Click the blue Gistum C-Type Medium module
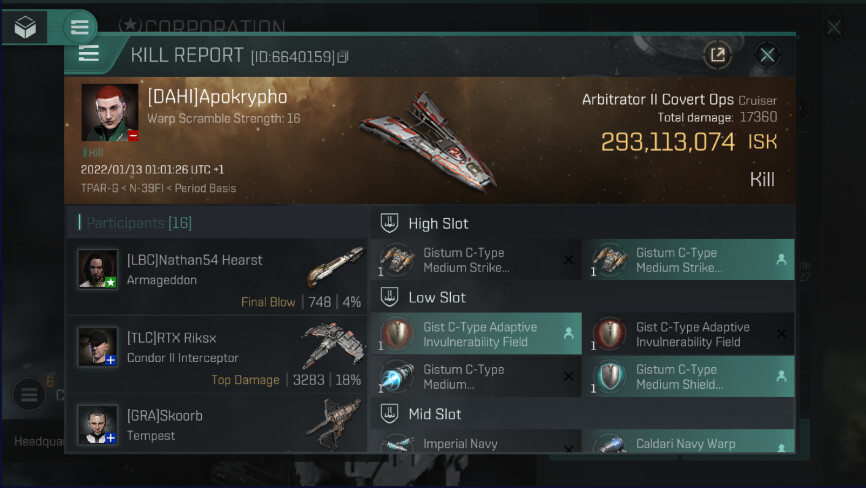This screenshot has height=489, width=866. tap(476, 376)
